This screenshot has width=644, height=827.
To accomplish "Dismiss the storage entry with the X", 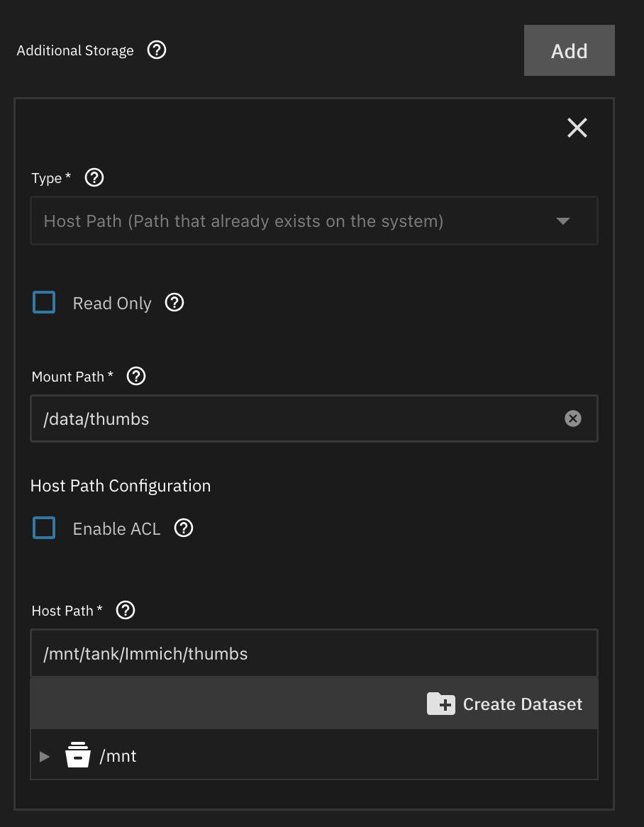I will point(577,128).
